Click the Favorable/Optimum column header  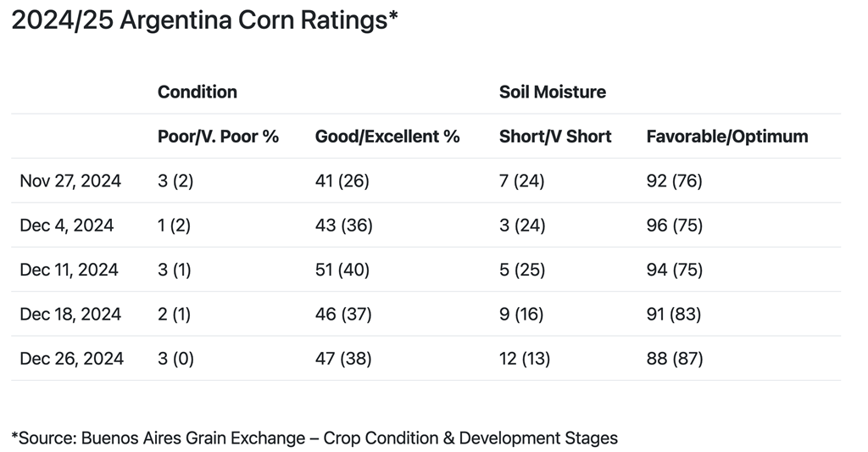click(x=727, y=137)
